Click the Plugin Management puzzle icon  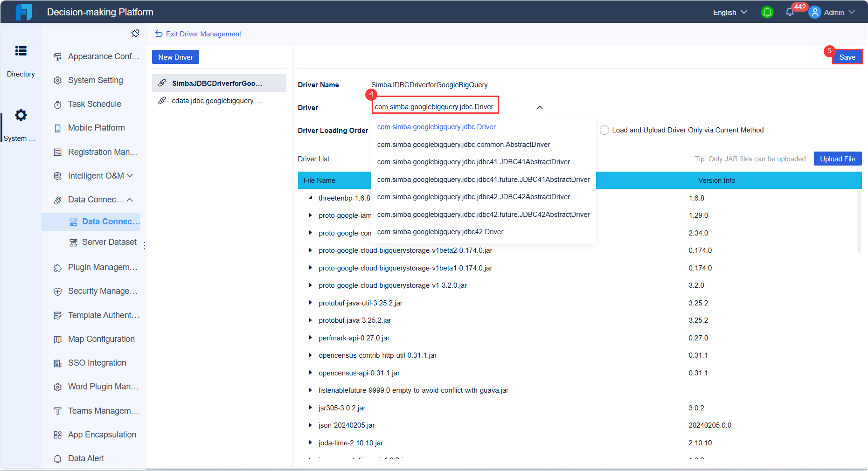(57, 268)
